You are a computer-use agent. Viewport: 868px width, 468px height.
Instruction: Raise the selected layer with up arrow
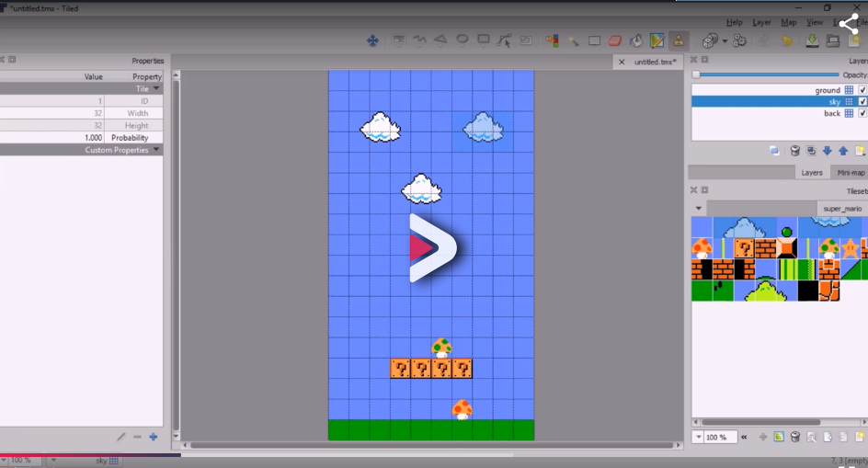843,151
